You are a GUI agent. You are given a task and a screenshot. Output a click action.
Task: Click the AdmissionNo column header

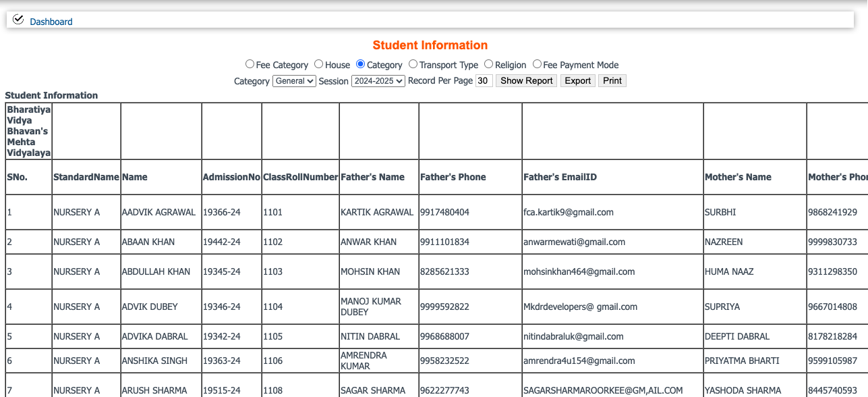coord(231,177)
